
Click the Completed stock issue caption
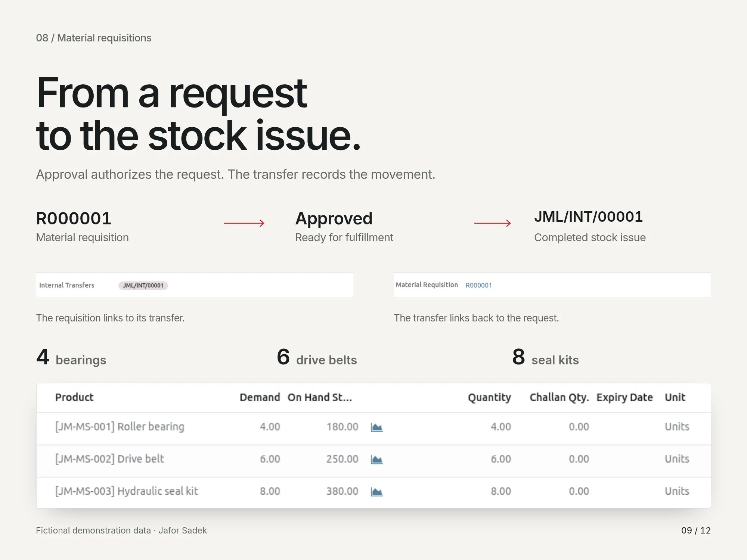point(590,237)
